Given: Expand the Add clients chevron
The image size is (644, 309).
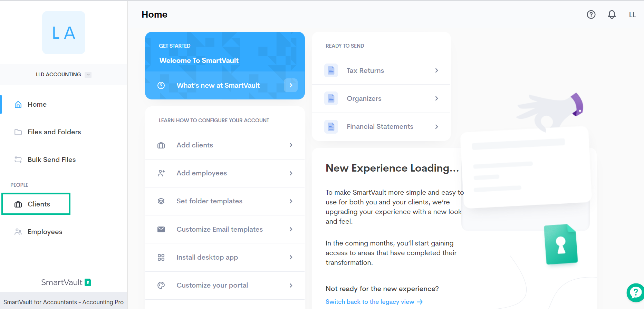Looking at the screenshot, I should point(291,145).
